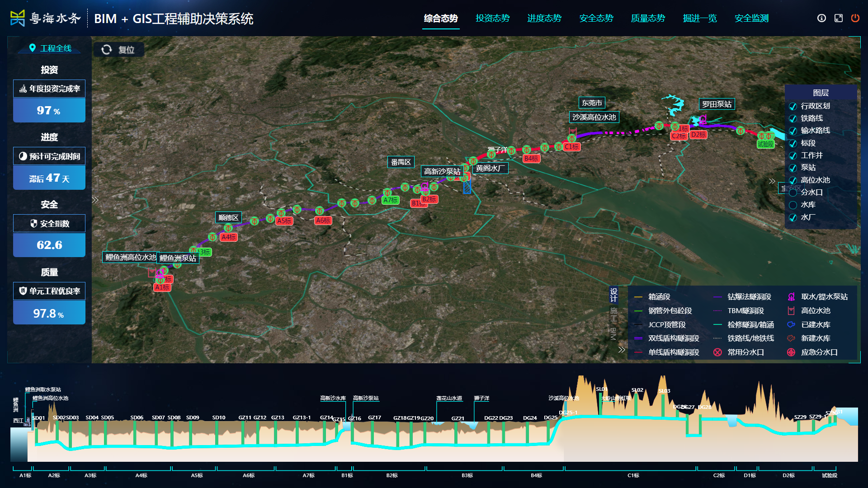Click the 应急分水口 legend icon
This screenshot has height=488, width=868.
coord(791,352)
